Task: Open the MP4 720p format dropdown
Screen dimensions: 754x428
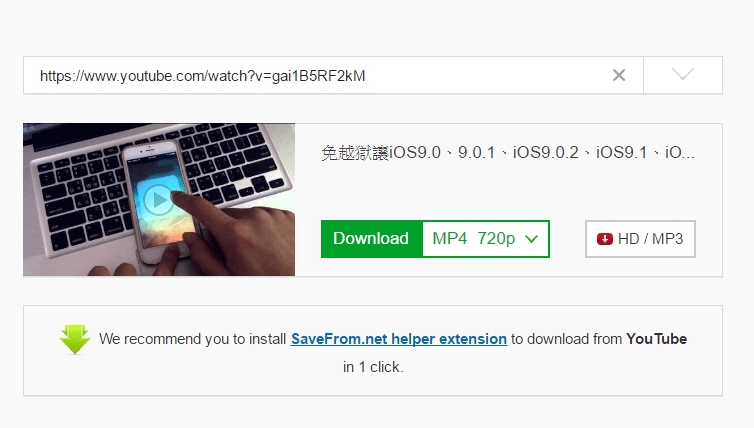Action: tap(486, 239)
